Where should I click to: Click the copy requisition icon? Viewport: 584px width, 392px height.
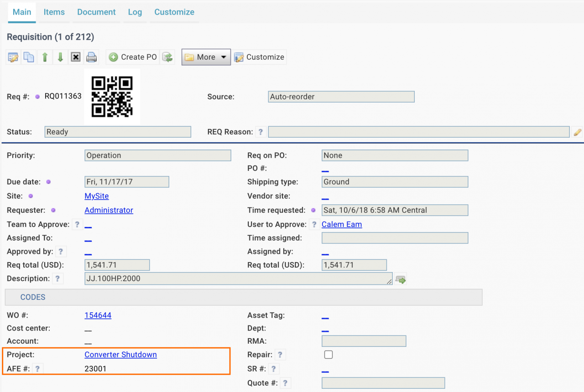(x=29, y=57)
